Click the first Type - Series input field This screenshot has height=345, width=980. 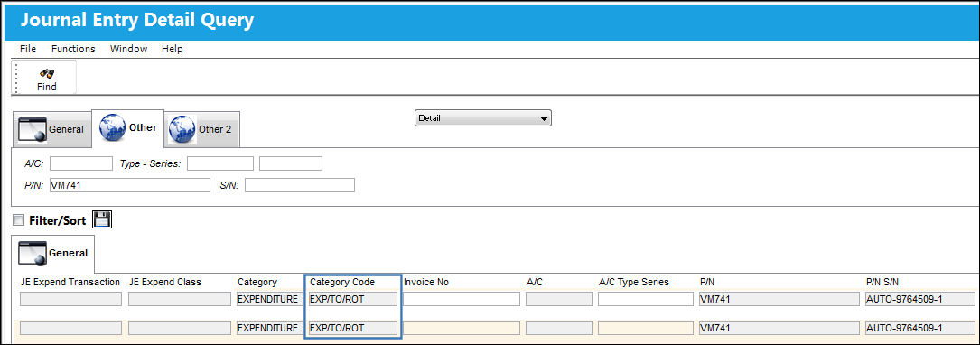coord(220,163)
